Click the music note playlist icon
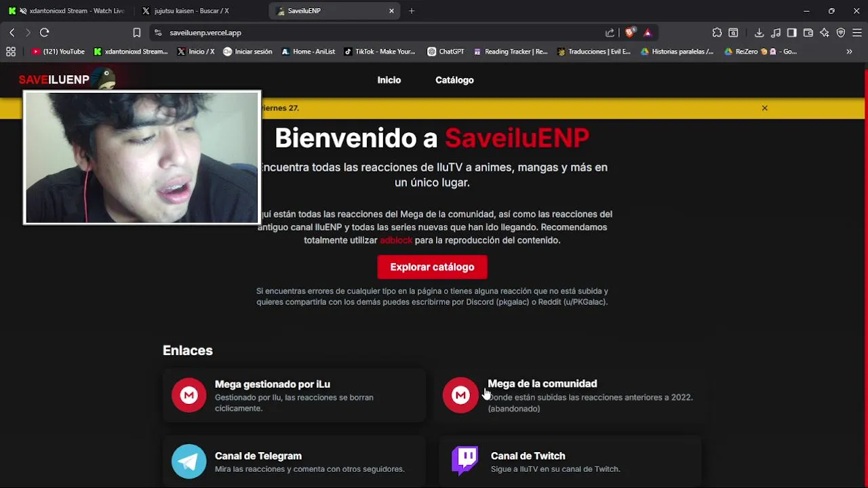868x488 pixels. click(x=776, y=33)
